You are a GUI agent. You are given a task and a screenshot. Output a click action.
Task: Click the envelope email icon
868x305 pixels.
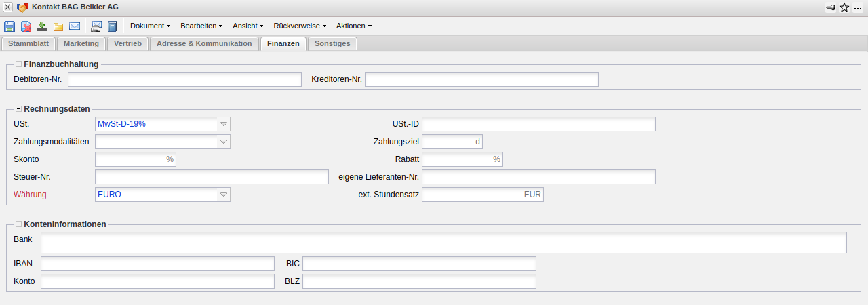[75, 26]
